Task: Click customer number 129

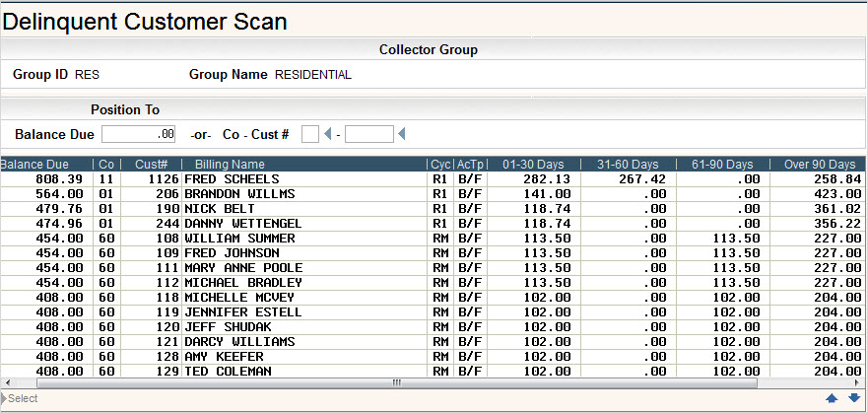Action: (x=167, y=371)
